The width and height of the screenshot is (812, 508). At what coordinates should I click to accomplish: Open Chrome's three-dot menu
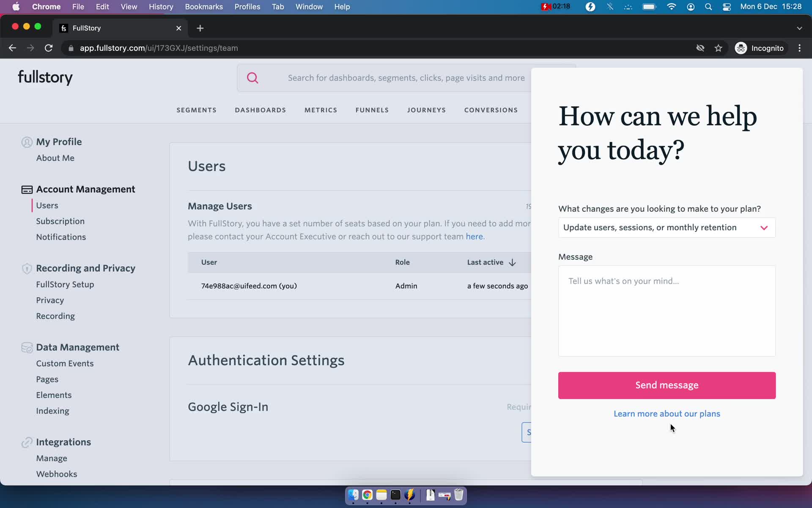pyautogui.click(x=799, y=48)
